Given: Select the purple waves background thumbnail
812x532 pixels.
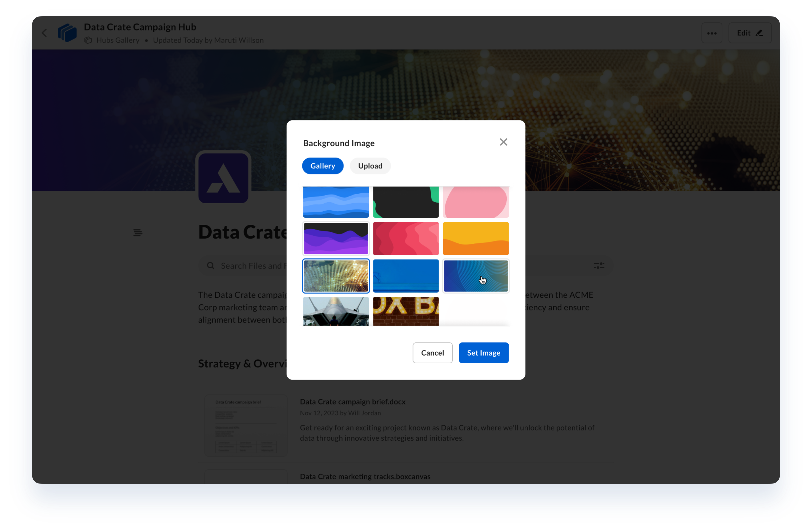Looking at the screenshot, I should tap(336, 238).
